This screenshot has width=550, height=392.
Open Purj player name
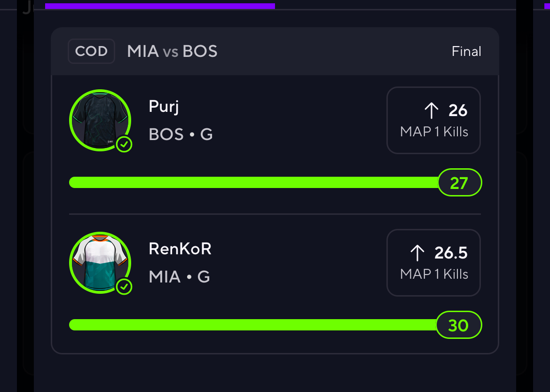[164, 107]
